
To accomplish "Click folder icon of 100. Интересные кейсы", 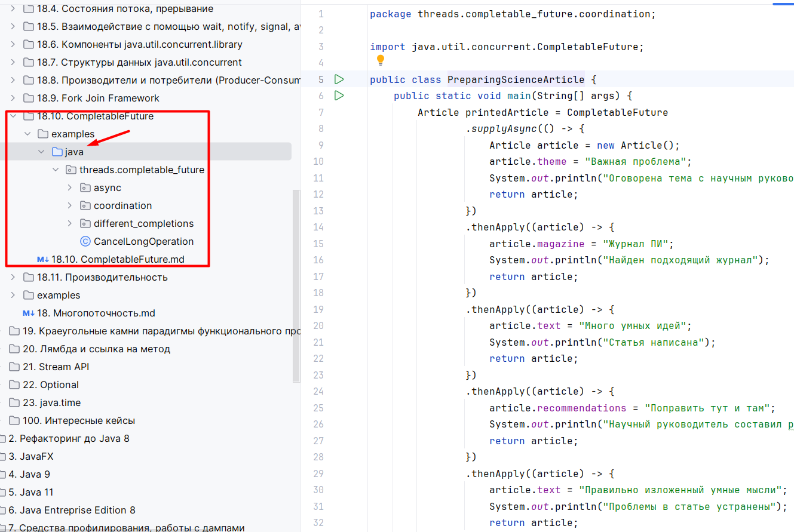I will (14, 420).
